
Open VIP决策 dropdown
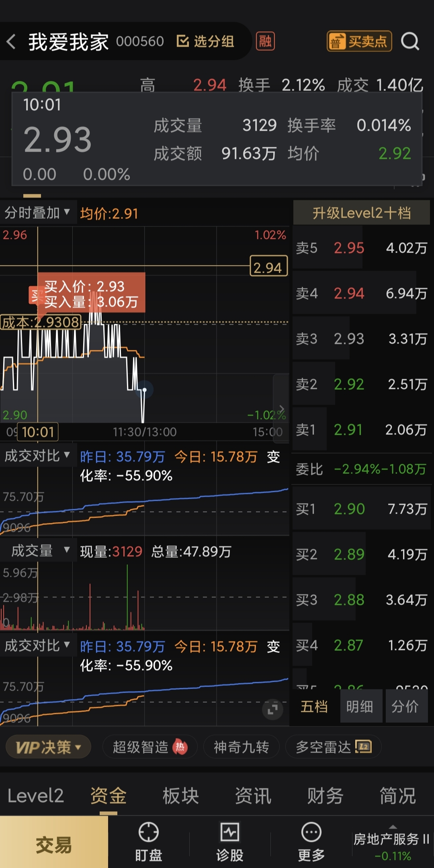48,747
